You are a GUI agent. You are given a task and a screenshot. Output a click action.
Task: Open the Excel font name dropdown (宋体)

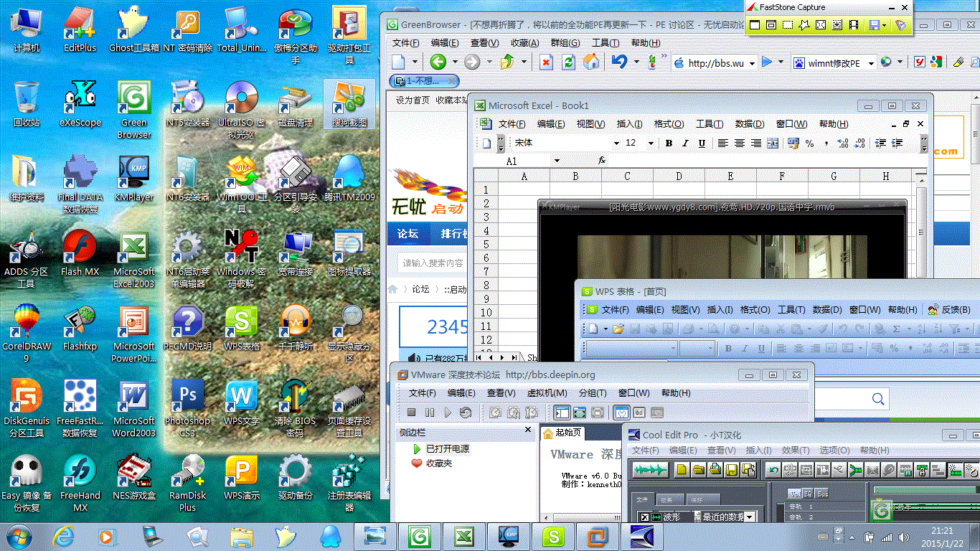pyautogui.click(x=616, y=143)
